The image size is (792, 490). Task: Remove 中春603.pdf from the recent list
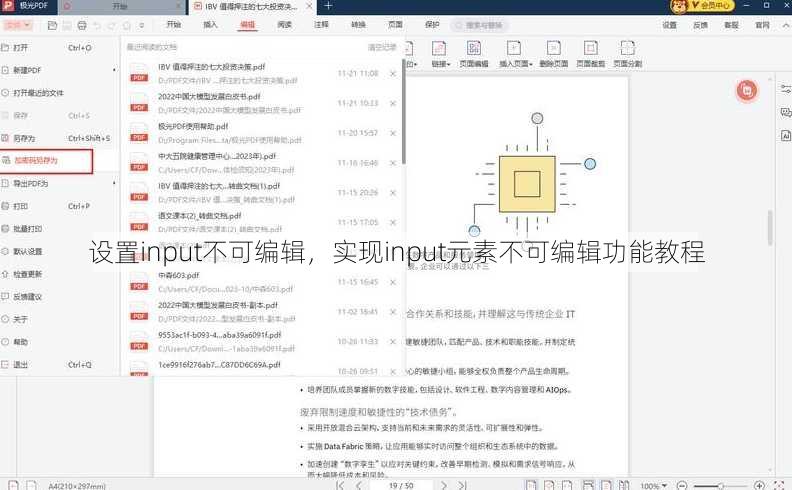pyautogui.click(x=393, y=282)
